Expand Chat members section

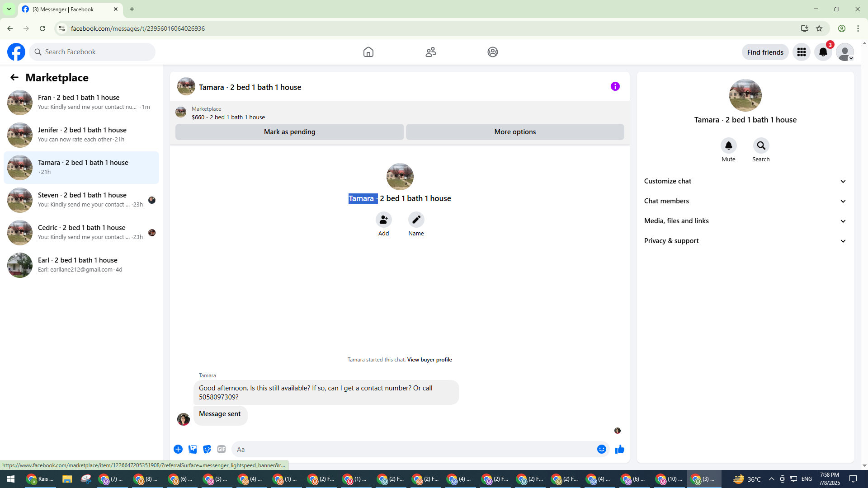[745, 201]
